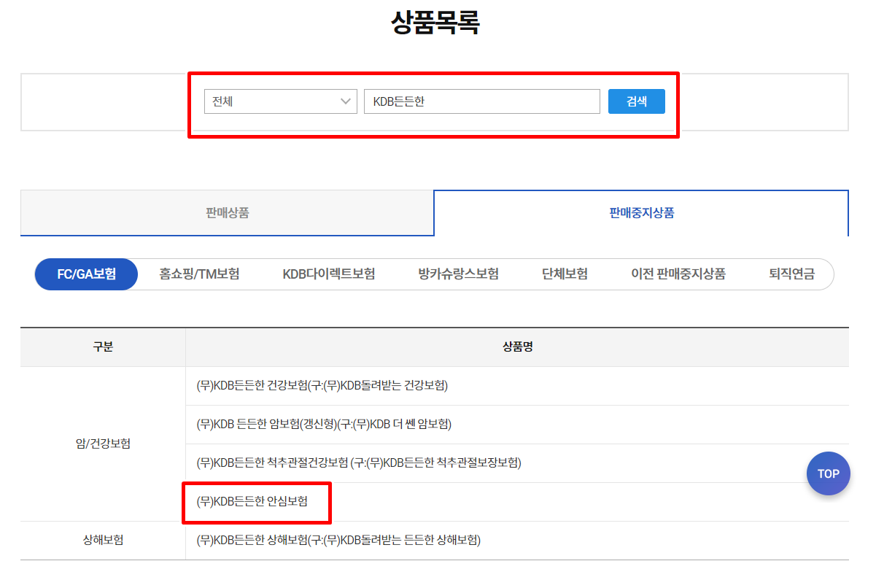Viewport: 876px width, 588px height.
Task: Click the search field containing KDB든든한
Action: (482, 101)
